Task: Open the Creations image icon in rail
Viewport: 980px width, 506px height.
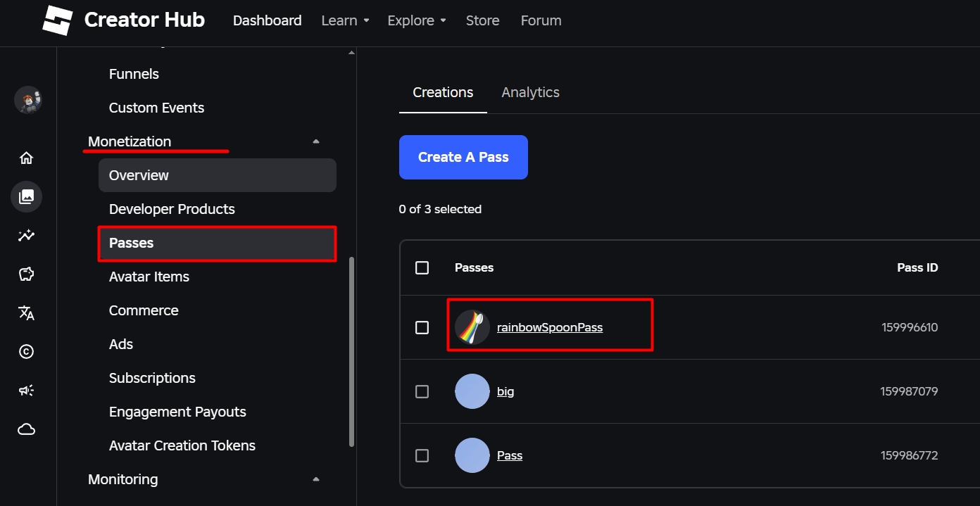Action: [x=26, y=196]
